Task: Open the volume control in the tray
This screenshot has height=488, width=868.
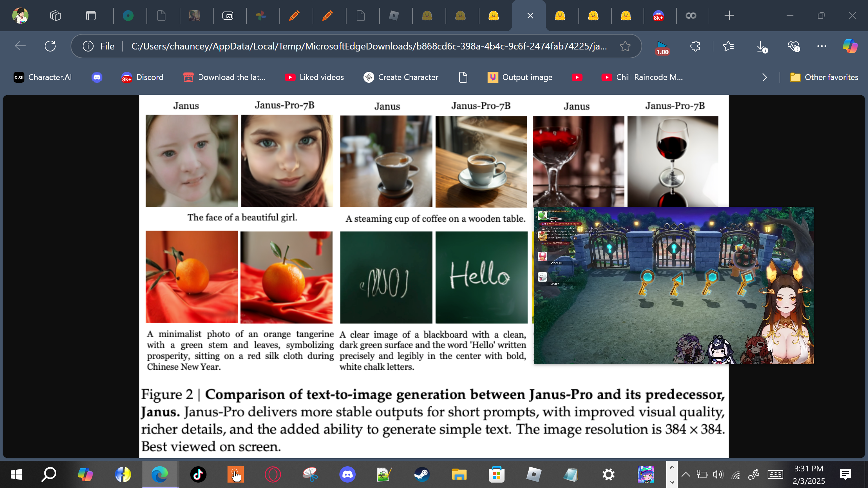Action: point(718,474)
